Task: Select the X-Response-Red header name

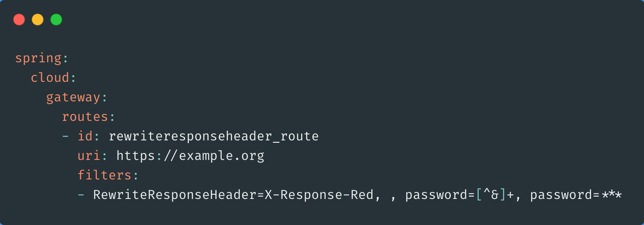Action: coord(319,195)
